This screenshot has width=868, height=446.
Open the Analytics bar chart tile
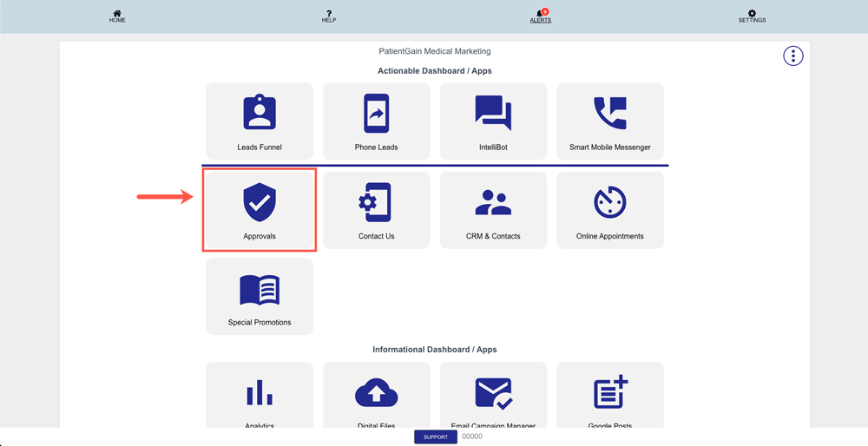tap(260, 396)
